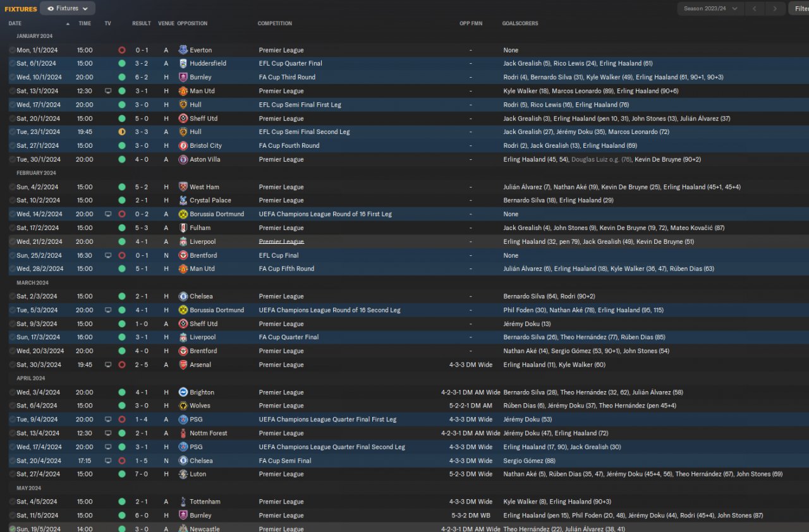The width and height of the screenshot is (809, 532).
Task: Open the Fixtures view dropdown
Action: pyautogui.click(x=68, y=8)
